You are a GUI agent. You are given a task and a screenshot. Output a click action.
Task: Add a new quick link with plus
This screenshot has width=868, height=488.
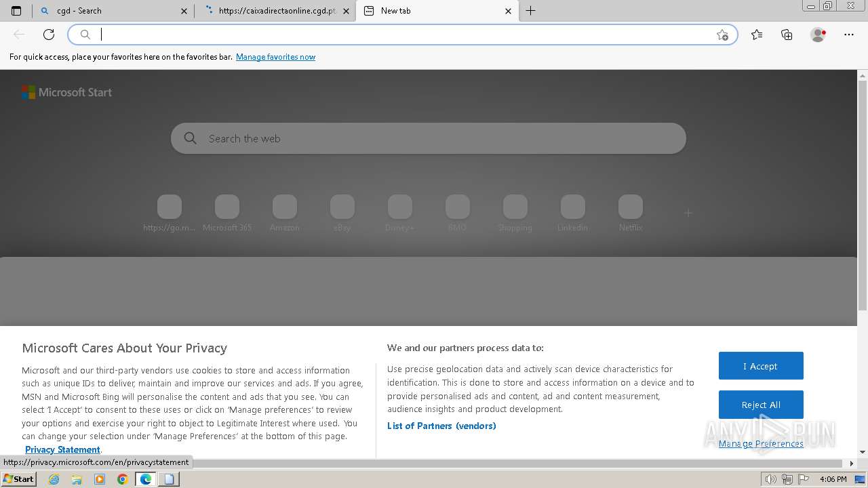tap(688, 213)
